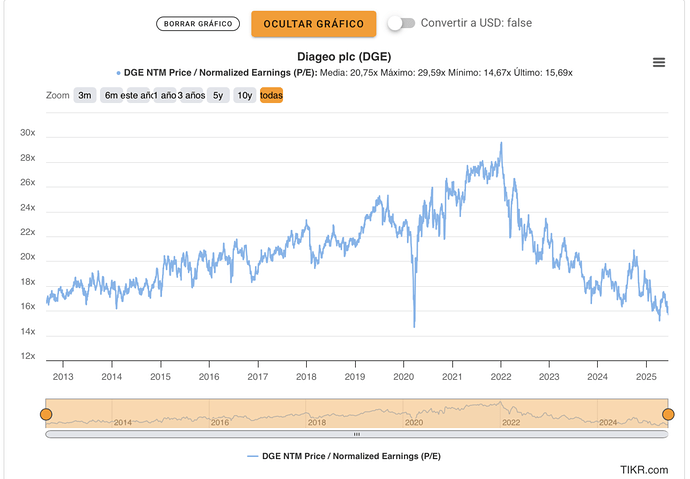Viewport: 690px width, 479px height.
Task: Select the 5y zoom range
Action: click(218, 95)
